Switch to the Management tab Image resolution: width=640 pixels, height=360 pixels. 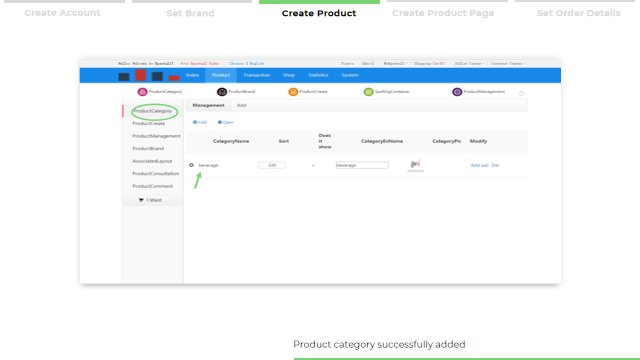coord(209,105)
